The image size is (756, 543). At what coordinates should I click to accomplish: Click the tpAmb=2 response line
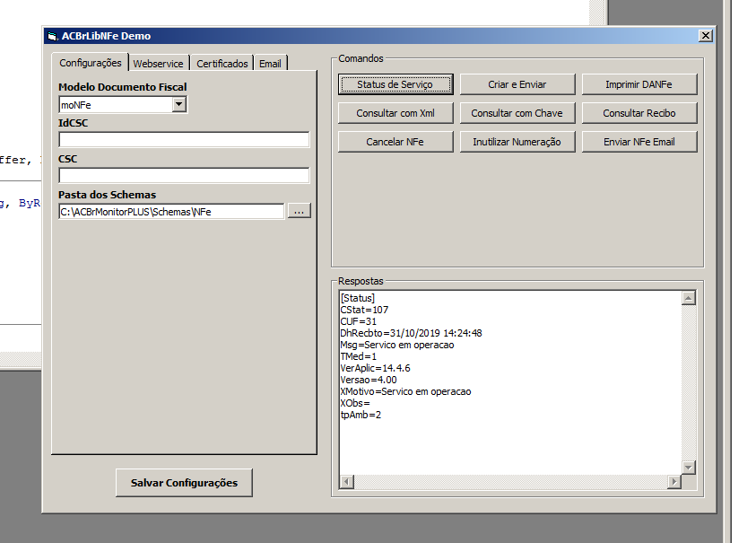click(361, 415)
